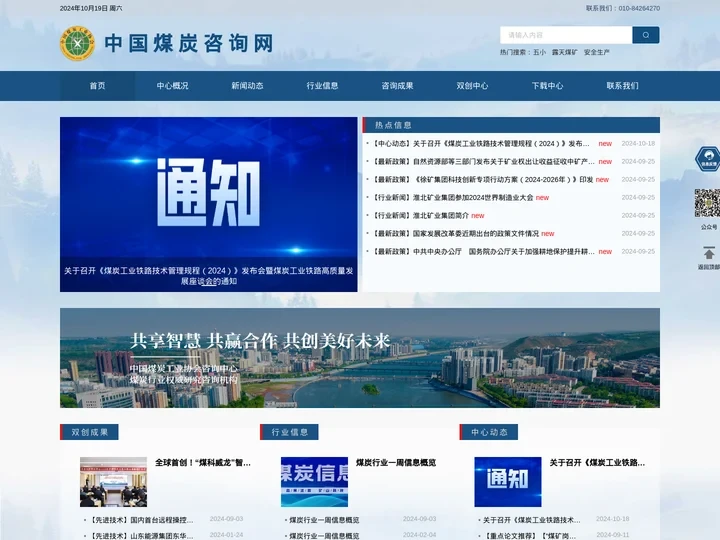Open policy item 中共中央办公厅 国务院办公厅
This screenshot has height=540, width=720.
tap(484, 252)
